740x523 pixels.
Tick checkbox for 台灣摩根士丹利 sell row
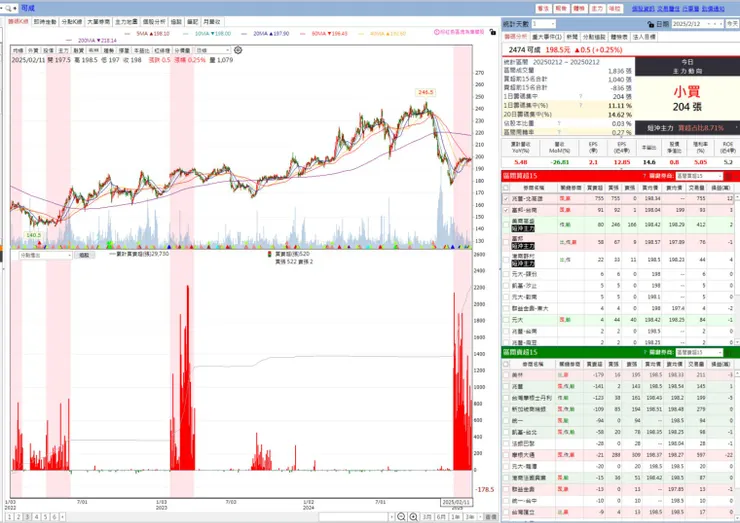point(506,398)
